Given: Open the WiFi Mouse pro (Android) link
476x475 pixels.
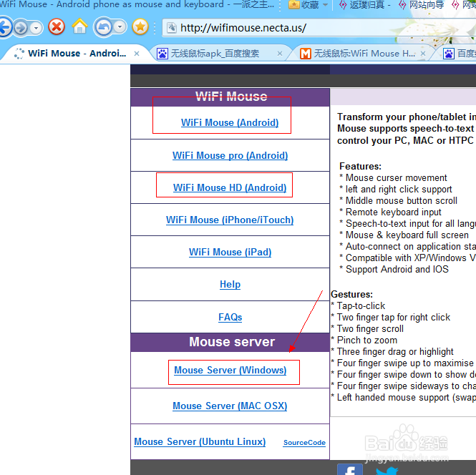Looking at the screenshot, I should tap(230, 155).
